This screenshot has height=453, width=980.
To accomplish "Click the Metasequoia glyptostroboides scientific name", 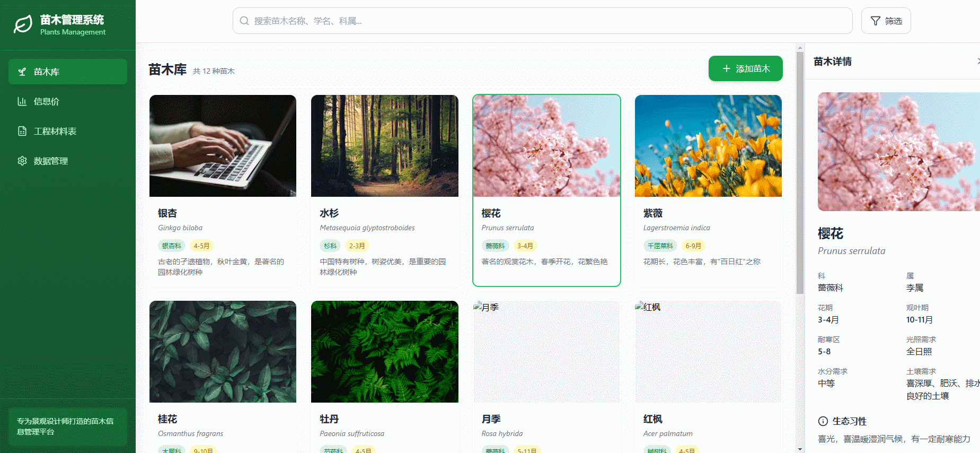I will 367,228.
